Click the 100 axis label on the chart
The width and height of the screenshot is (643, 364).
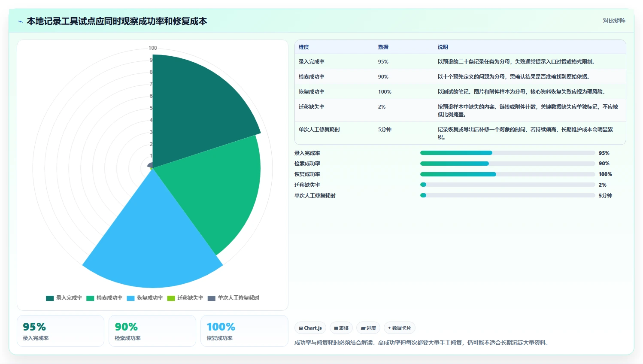[x=152, y=48]
